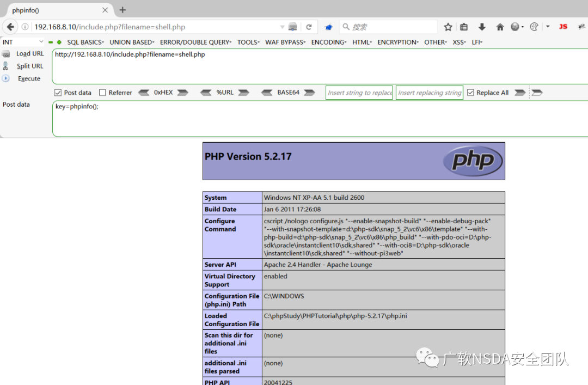Open a new tab with plus icon
The height and width of the screenshot is (385, 588).
point(122,10)
